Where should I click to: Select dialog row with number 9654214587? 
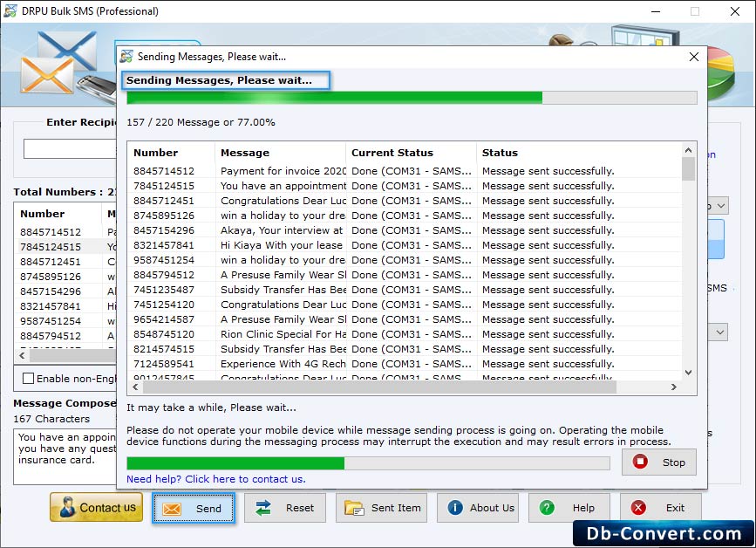pyautogui.click(x=405, y=319)
